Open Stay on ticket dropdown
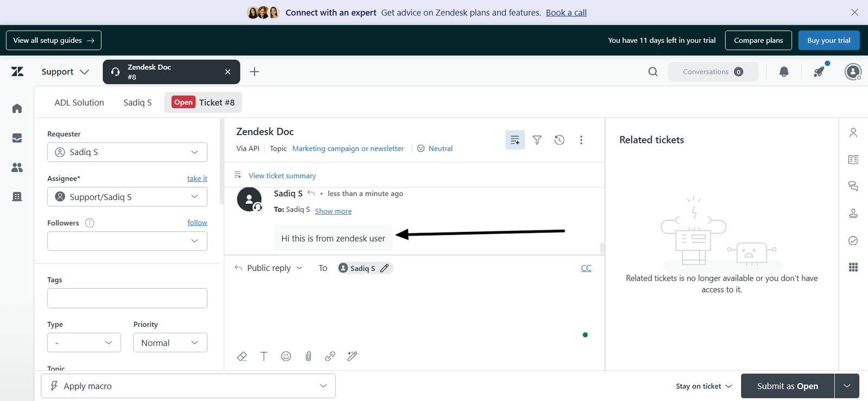 point(704,386)
